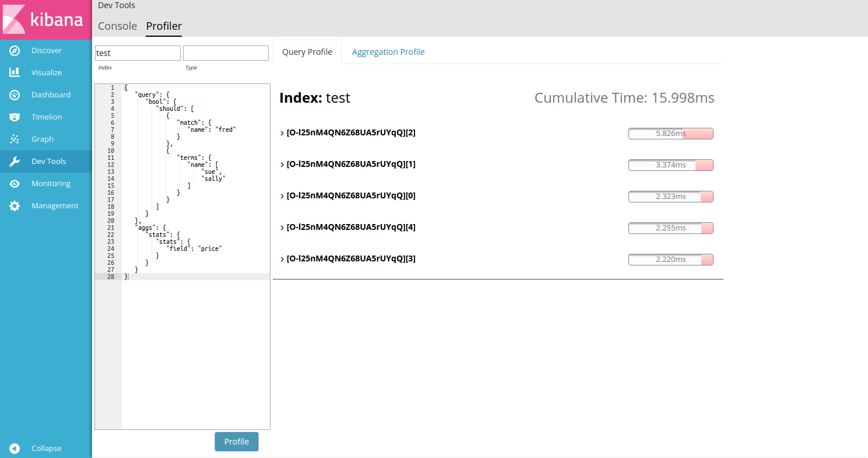Navigate to Timelion

click(x=45, y=117)
